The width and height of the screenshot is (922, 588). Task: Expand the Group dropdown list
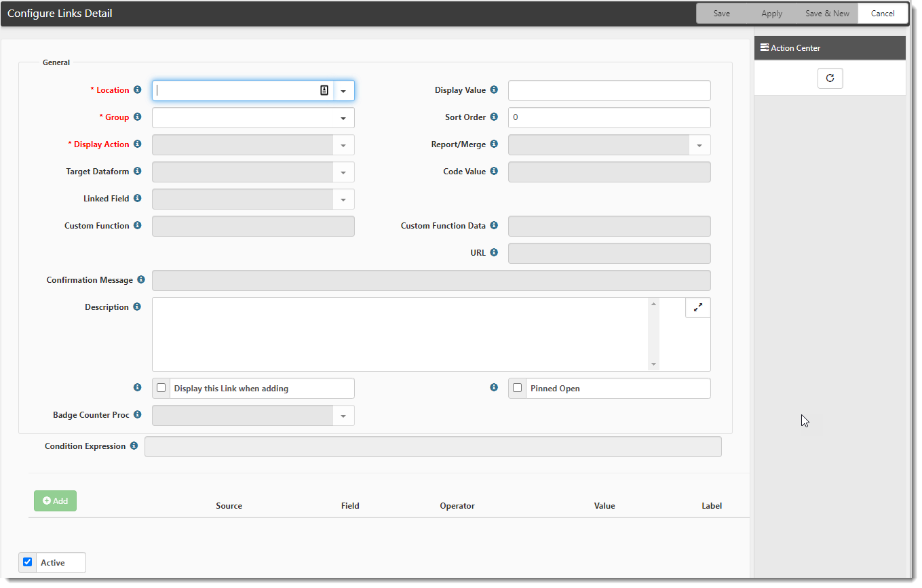pos(343,118)
